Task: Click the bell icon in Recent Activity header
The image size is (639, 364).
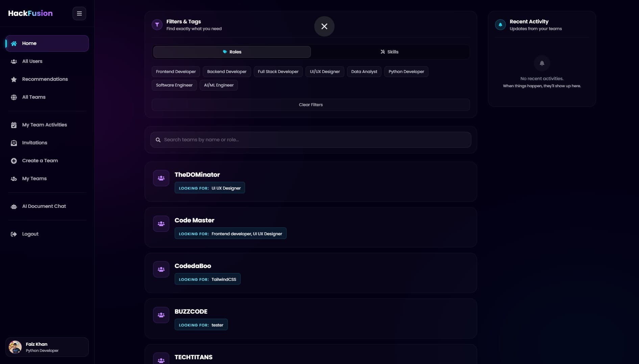Action: [x=500, y=25]
